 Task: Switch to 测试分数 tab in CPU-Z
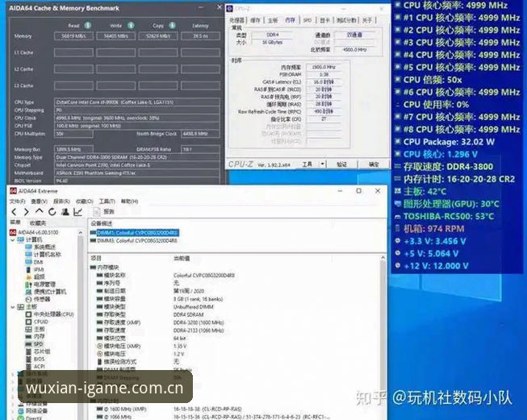click(346, 20)
